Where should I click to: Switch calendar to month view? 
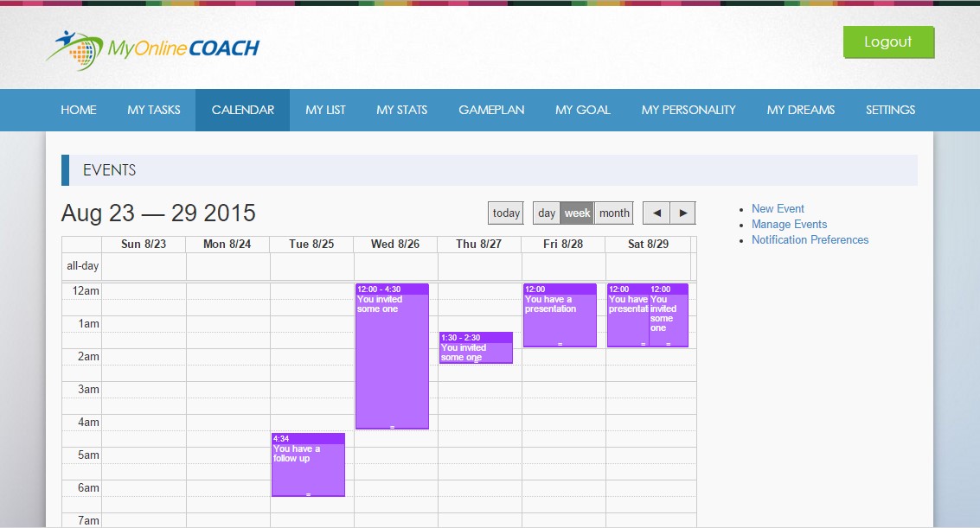coord(614,213)
